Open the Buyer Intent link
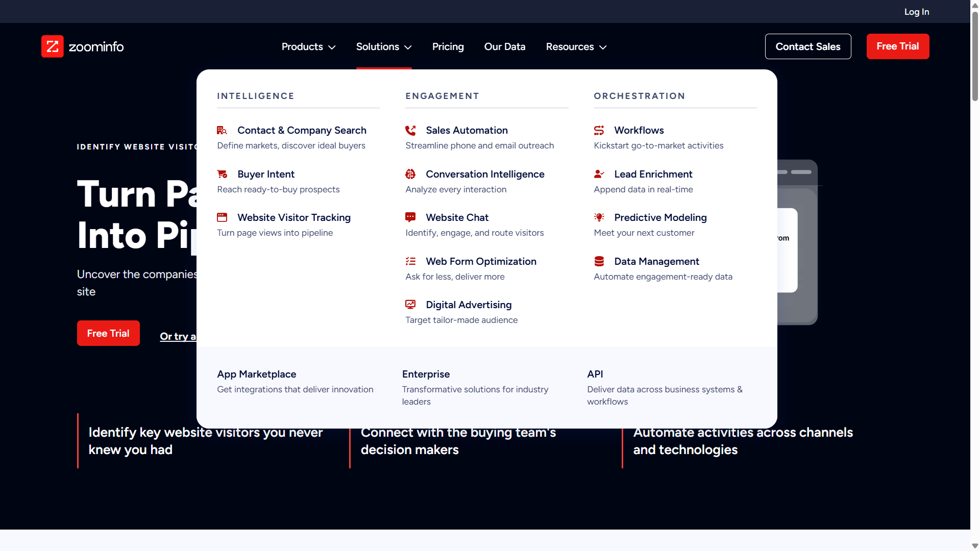The image size is (980, 551). pyautogui.click(x=266, y=174)
